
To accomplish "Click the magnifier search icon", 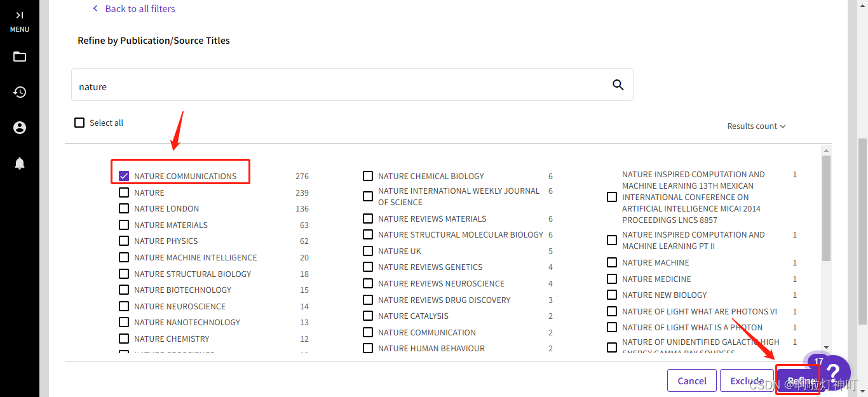I will pos(618,85).
